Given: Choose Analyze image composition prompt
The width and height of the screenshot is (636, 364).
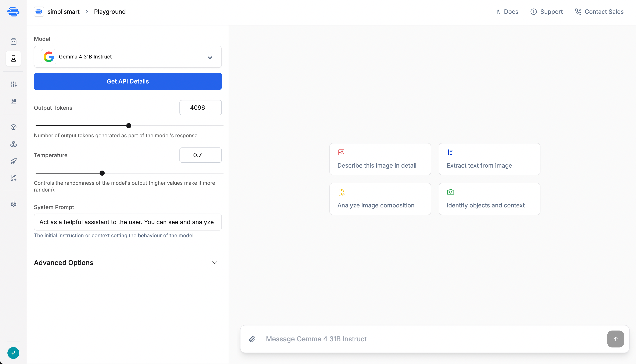Looking at the screenshot, I should pos(380,199).
